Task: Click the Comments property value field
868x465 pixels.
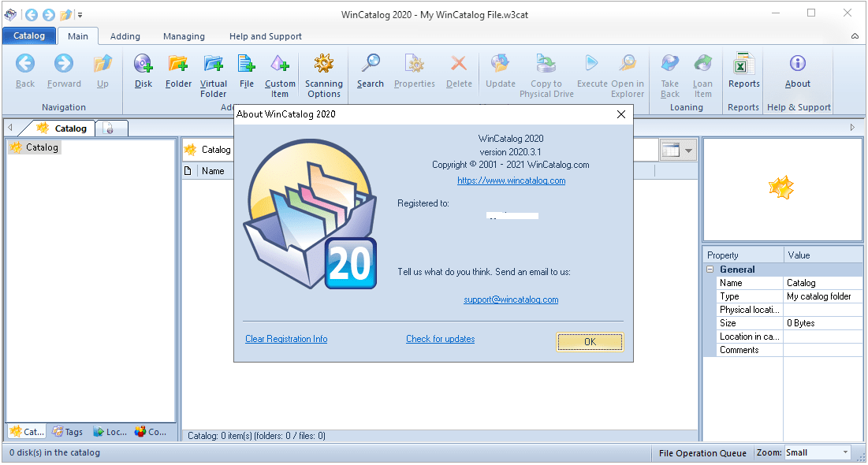Action: coord(823,350)
